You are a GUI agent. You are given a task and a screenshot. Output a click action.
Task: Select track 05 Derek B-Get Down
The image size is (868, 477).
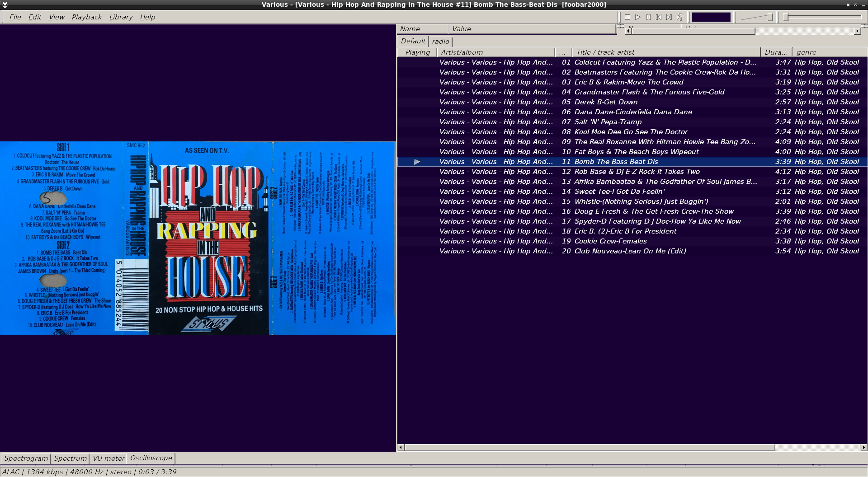[x=632, y=102]
